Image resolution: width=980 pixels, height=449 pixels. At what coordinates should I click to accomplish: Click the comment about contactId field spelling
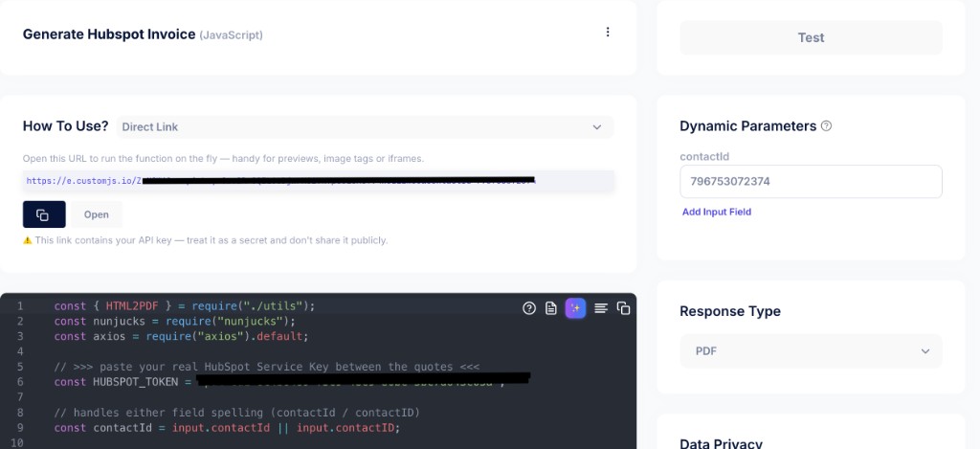pyautogui.click(x=237, y=413)
